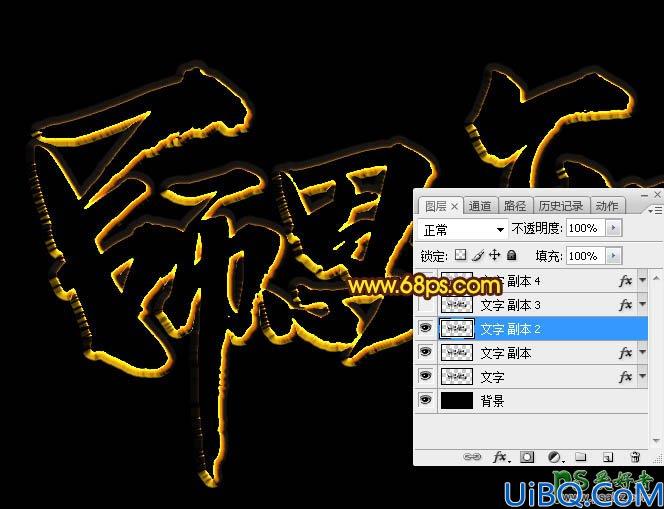The height and width of the screenshot is (509, 664).
Task: Select the 文字 layer name
Action: pos(492,377)
